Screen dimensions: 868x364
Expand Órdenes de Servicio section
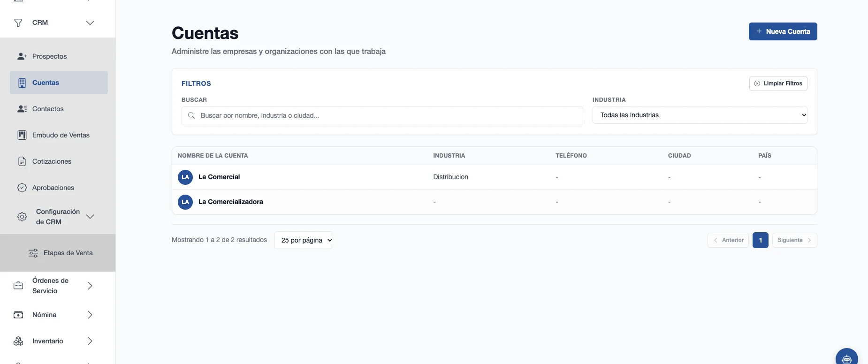(90, 286)
